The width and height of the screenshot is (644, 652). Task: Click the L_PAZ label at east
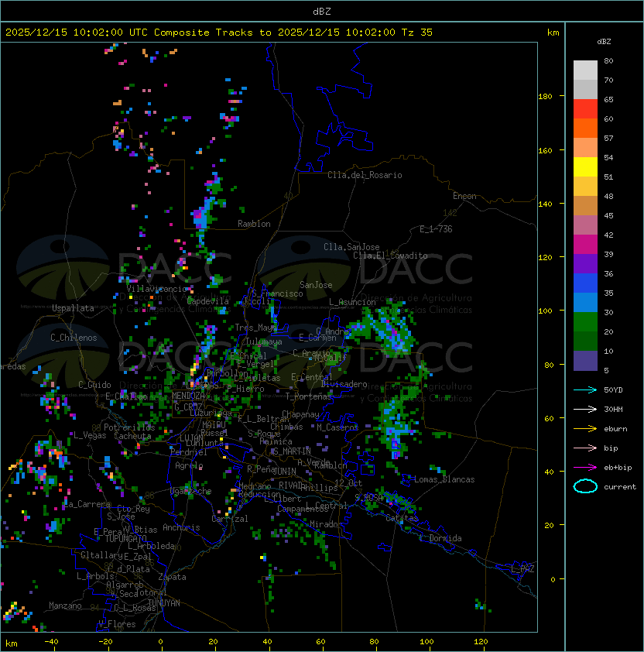coord(522,569)
